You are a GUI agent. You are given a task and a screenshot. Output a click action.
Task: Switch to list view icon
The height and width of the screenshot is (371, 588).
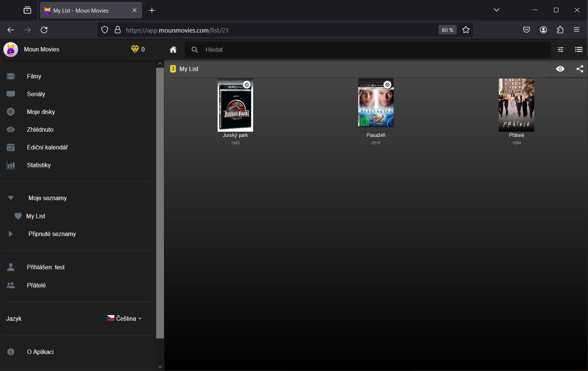coord(578,50)
